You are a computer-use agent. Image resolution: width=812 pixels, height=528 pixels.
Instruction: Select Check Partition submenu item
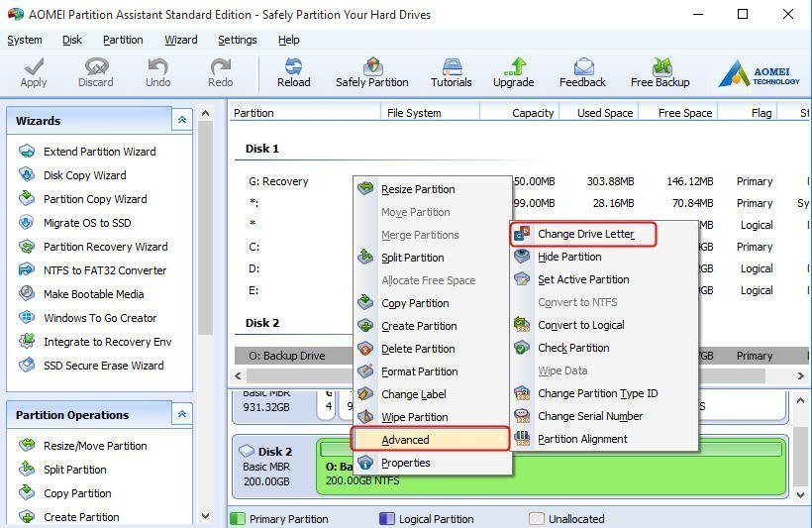603,348
